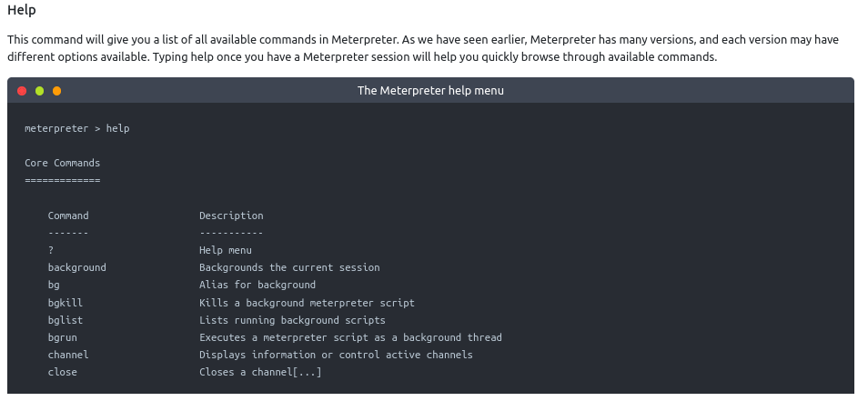Image resolution: width=868 pixels, height=401 pixels.
Task: Click 'Lists running background scripts' text
Action: tap(292, 320)
